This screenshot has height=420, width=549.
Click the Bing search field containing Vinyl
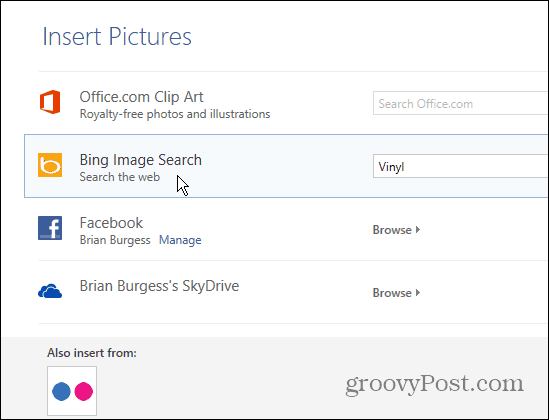pyautogui.click(x=461, y=166)
